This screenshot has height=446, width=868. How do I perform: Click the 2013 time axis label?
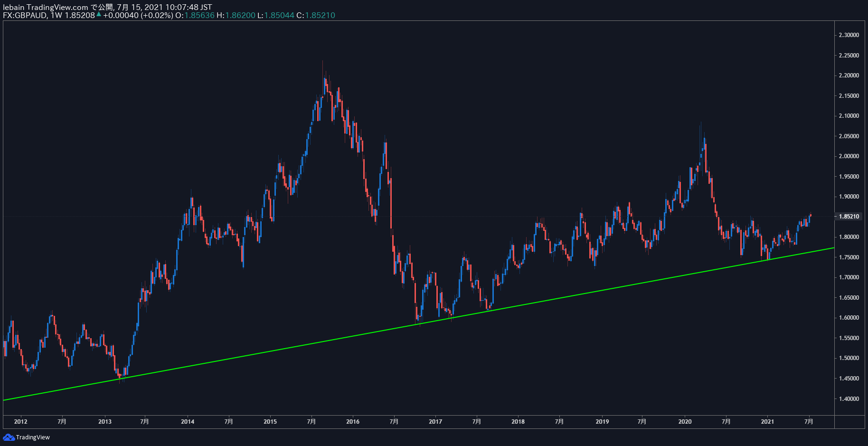(x=105, y=421)
